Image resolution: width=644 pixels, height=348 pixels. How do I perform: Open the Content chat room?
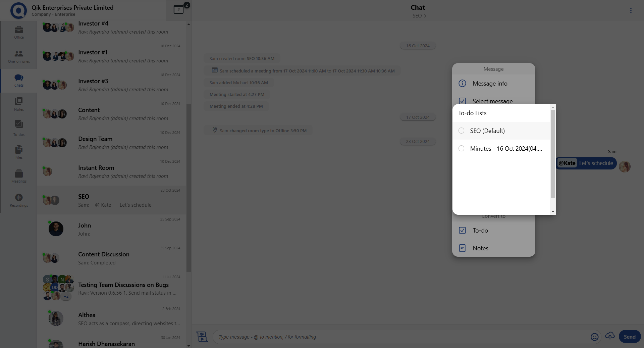pyautogui.click(x=111, y=114)
